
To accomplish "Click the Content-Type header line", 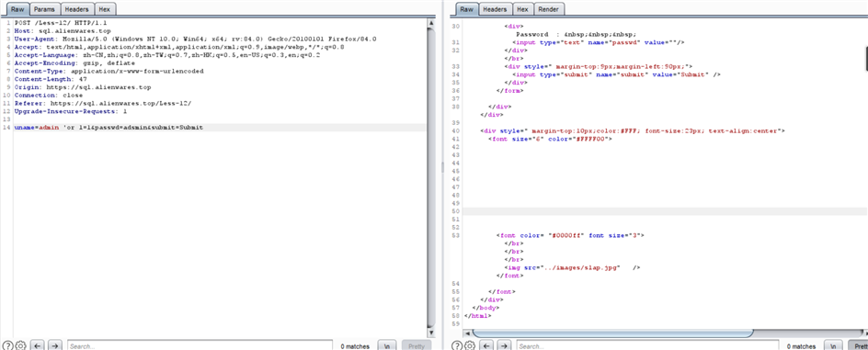I will [x=108, y=71].
